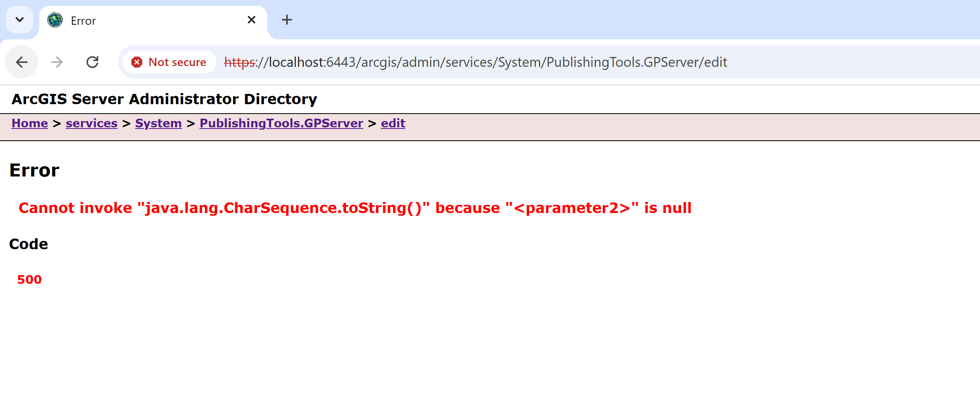Click the Error heading

coord(34,171)
